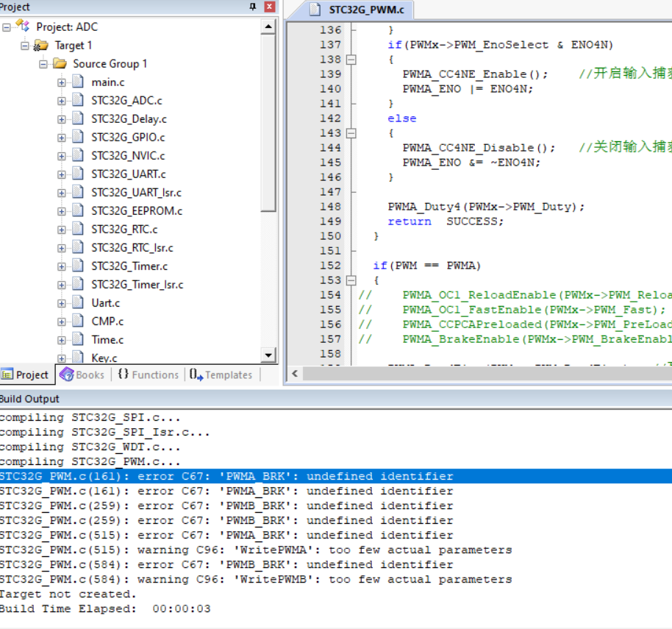Screen dimensions: 672x629
Task: Click the Target 1 folder icon
Action: pyautogui.click(x=41, y=45)
